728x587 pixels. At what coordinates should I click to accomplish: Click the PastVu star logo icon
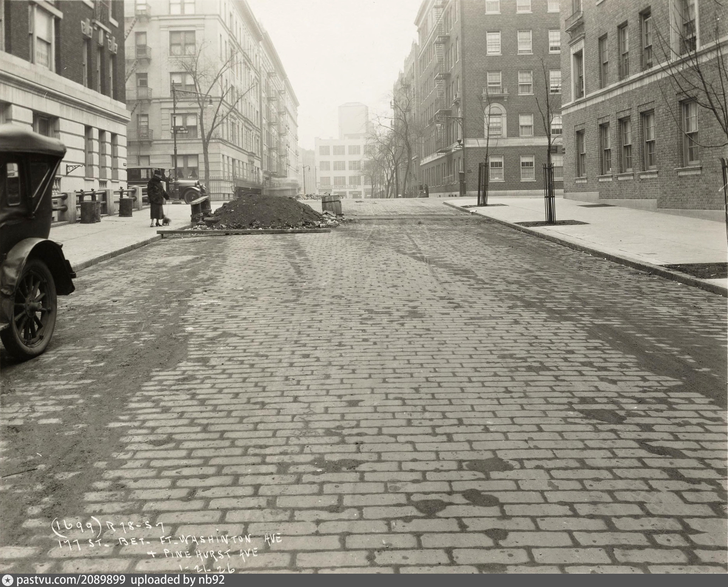7,580
